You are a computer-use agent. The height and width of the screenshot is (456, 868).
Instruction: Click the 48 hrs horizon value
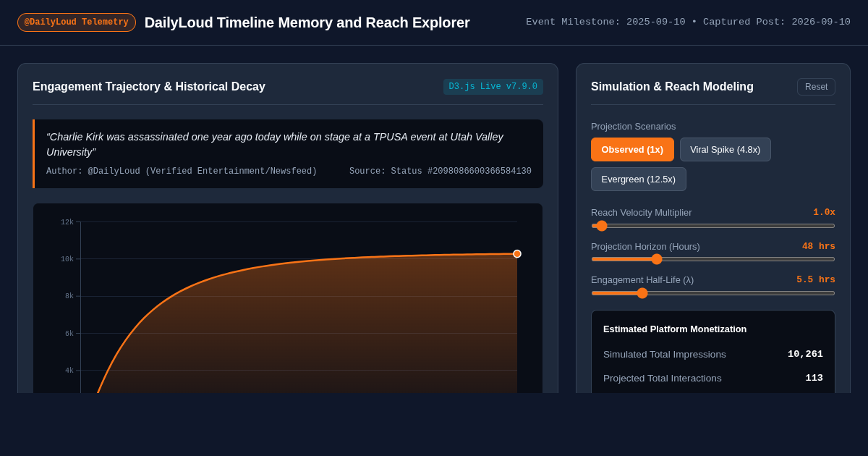819,246
